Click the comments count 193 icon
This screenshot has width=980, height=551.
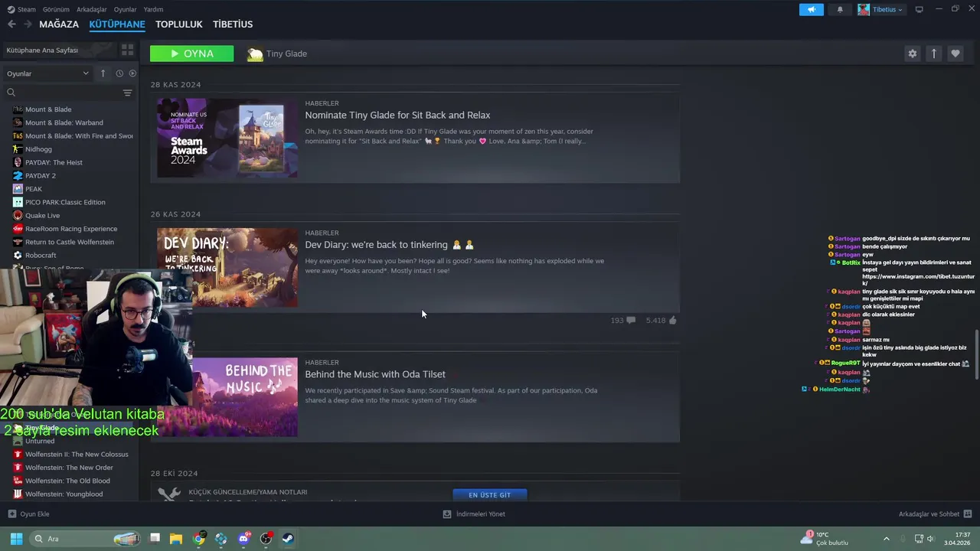click(631, 321)
